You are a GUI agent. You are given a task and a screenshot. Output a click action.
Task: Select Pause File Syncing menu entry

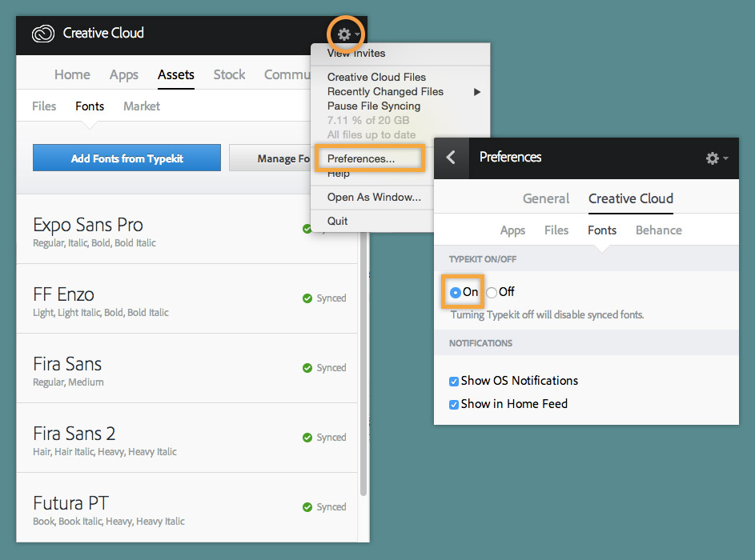[374, 106]
